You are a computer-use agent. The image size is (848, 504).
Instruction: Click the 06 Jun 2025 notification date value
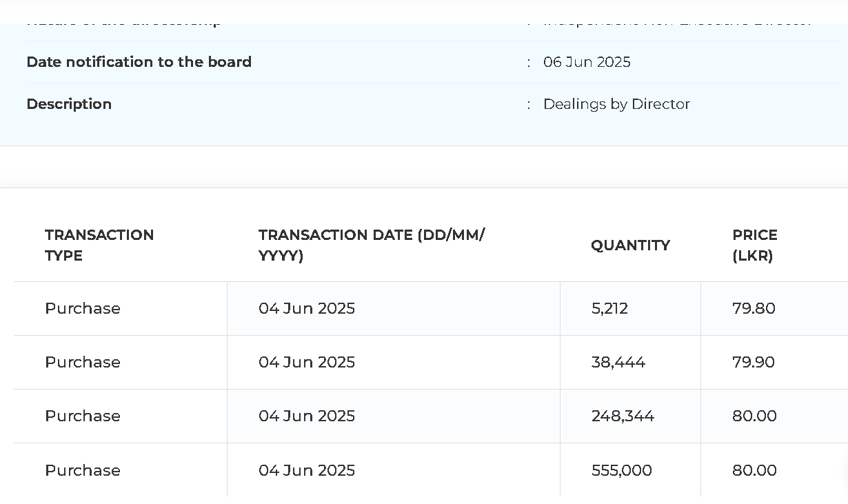click(x=587, y=62)
